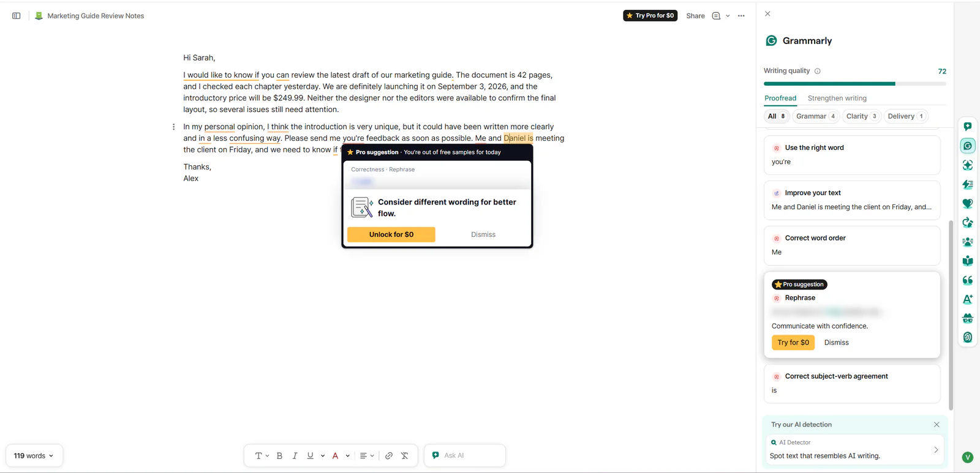Toggle the left sidebar panel icon
980x473 pixels.
point(17,16)
